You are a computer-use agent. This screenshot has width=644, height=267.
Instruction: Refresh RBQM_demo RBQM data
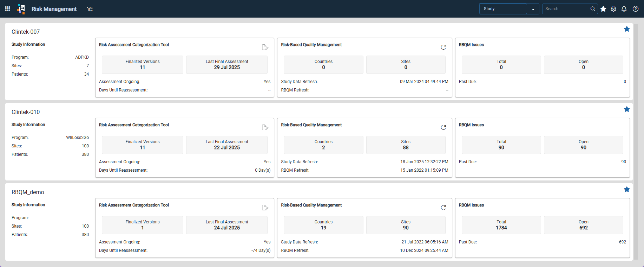[x=443, y=208]
